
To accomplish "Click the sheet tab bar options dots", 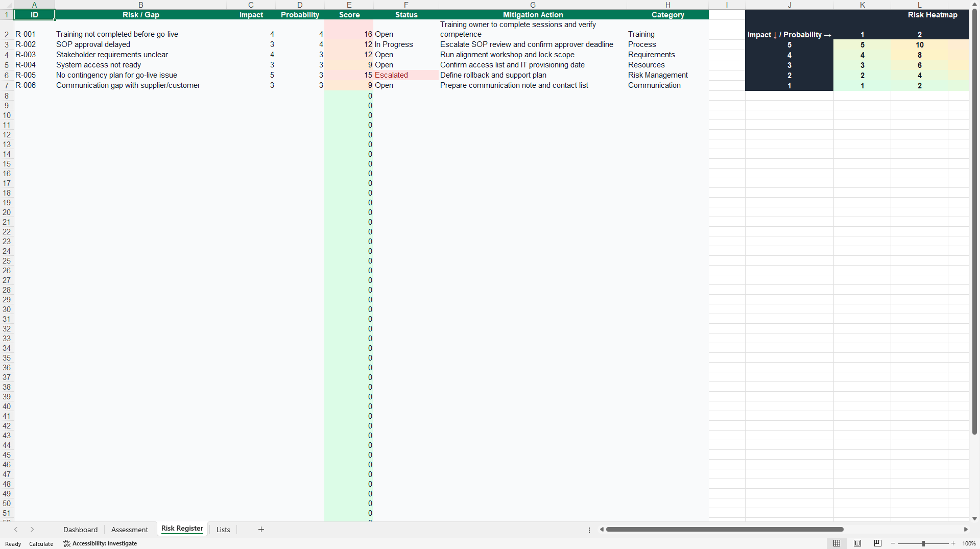I will tap(589, 530).
